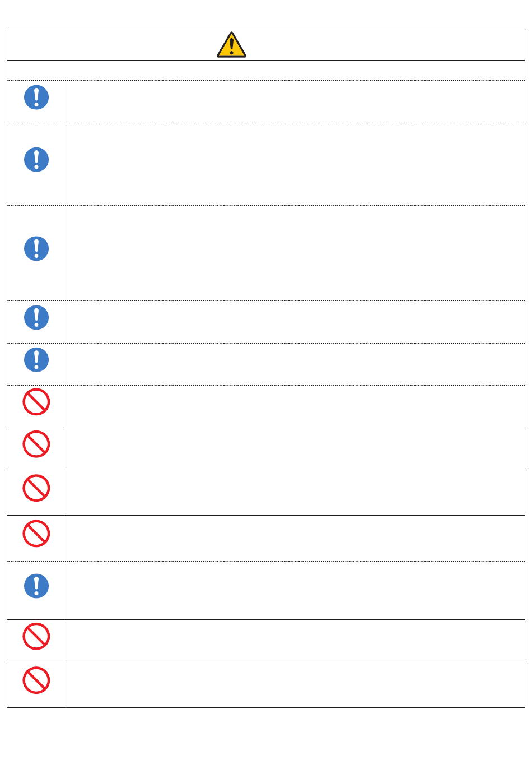Click the yellow warning triangle icon
532x783 pixels.
pyautogui.click(x=231, y=45)
